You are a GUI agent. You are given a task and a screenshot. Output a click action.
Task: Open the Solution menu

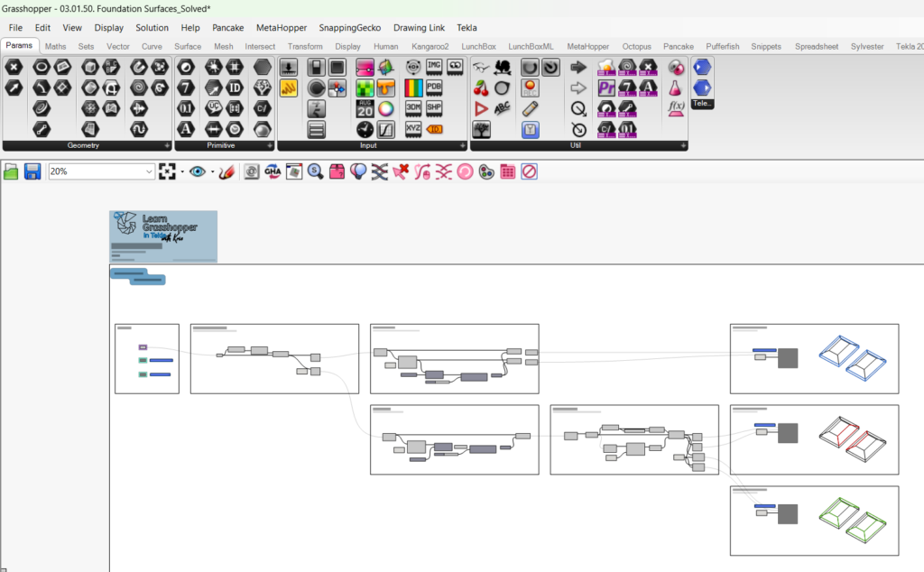tap(152, 28)
